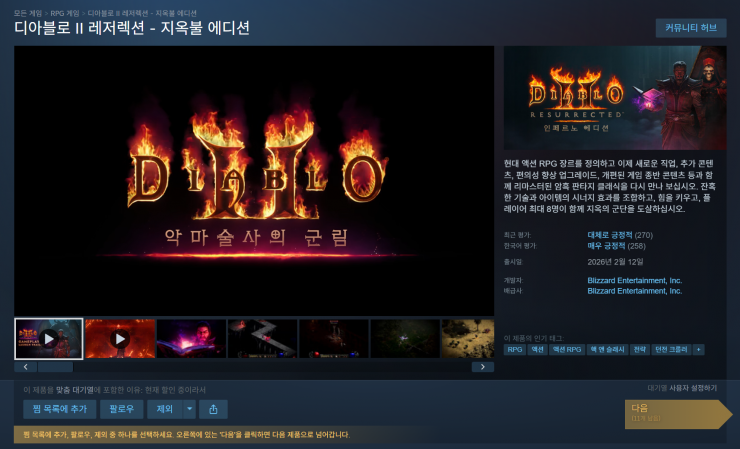Click the share icon button
Screen dimensions: 740x449
tap(213, 409)
